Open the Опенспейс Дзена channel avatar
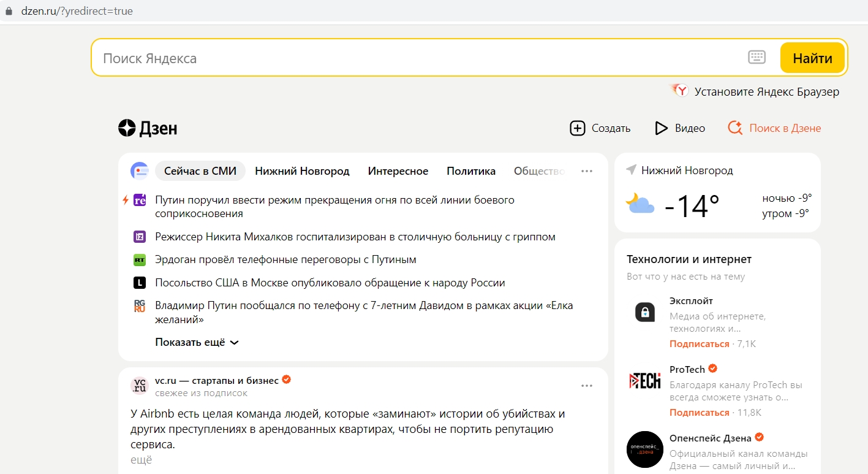This screenshot has height=474, width=868. click(645, 449)
